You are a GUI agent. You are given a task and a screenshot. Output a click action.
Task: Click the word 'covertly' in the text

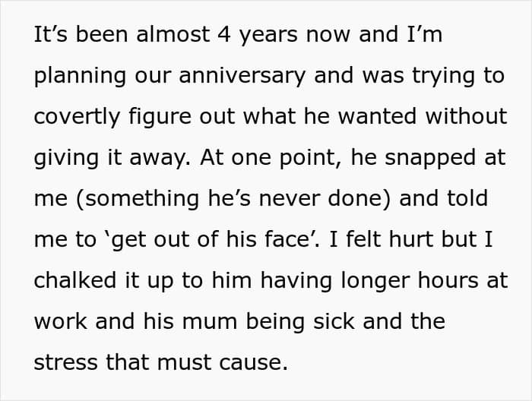point(77,116)
